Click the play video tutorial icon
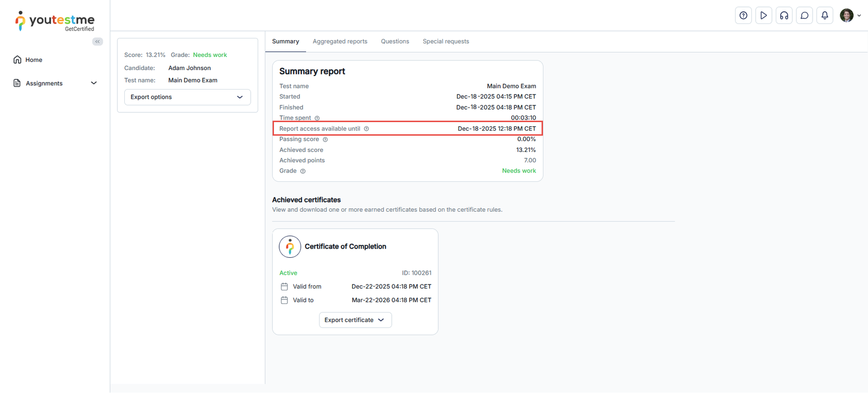 click(763, 16)
